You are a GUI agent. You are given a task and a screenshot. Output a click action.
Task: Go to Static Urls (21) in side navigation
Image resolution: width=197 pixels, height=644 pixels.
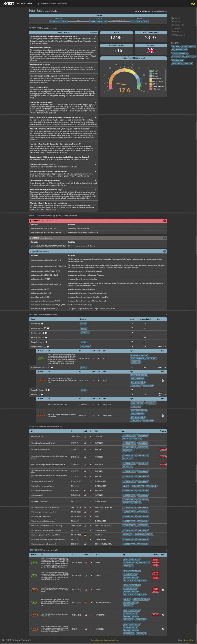coord(177,32)
